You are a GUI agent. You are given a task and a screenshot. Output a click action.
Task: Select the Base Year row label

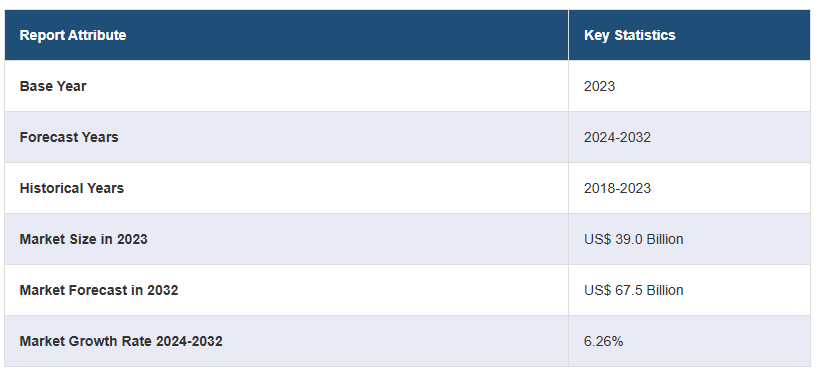[x=53, y=86]
